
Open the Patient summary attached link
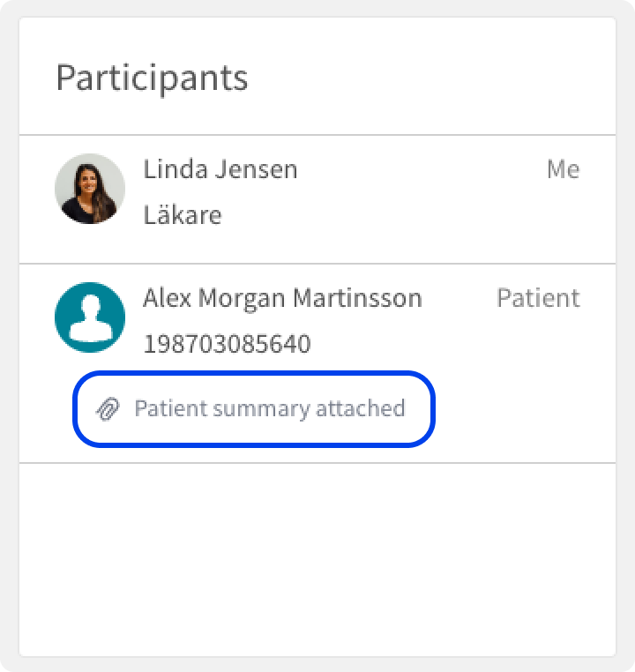254,409
